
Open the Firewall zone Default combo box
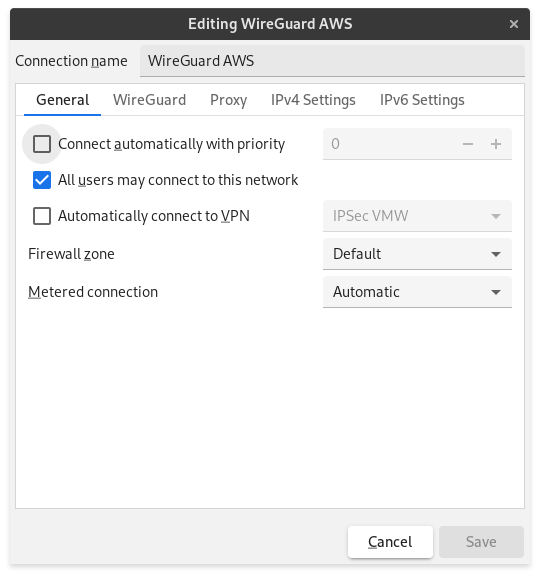pyautogui.click(x=417, y=254)
